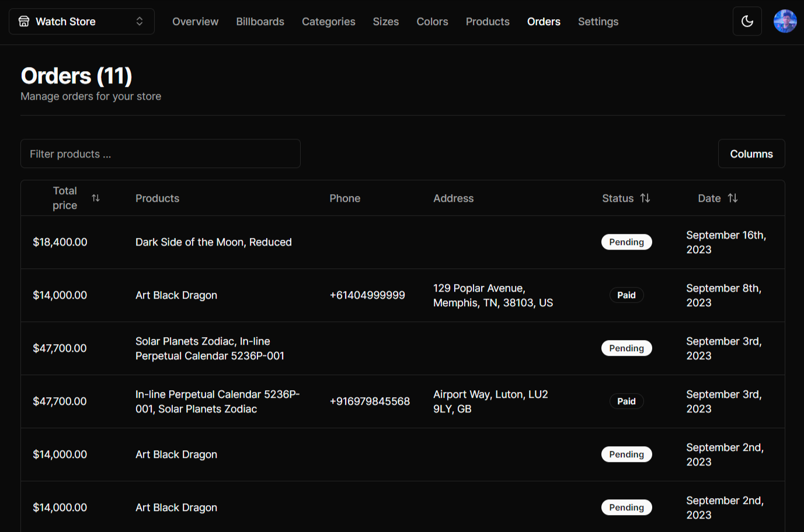The image size is (804, 532).
Task: Open the Columns visibility dropdown
Action: 751,154
